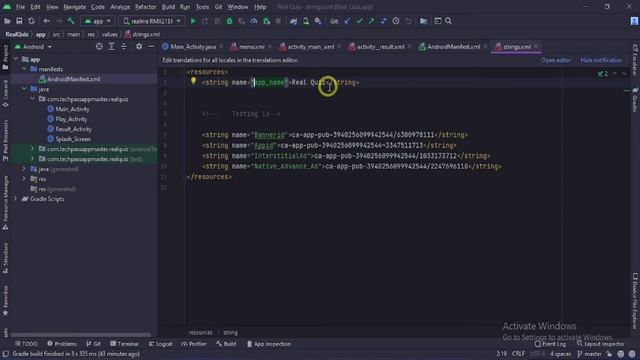Open the Profiler tool window
Viewport: 640px width, 360px height.
point(194,344)
